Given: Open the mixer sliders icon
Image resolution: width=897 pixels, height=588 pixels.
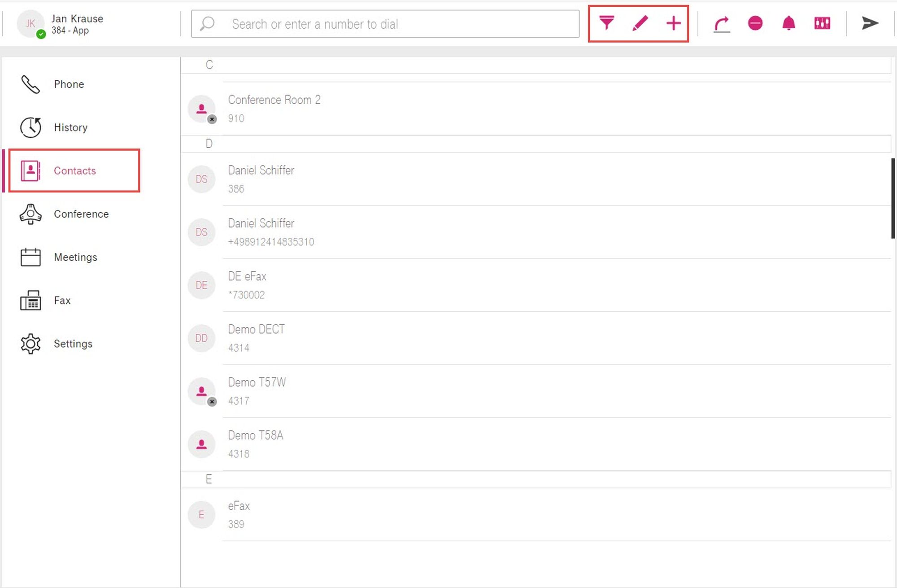Looking at the screenshot, I should [x=822, y=23].
